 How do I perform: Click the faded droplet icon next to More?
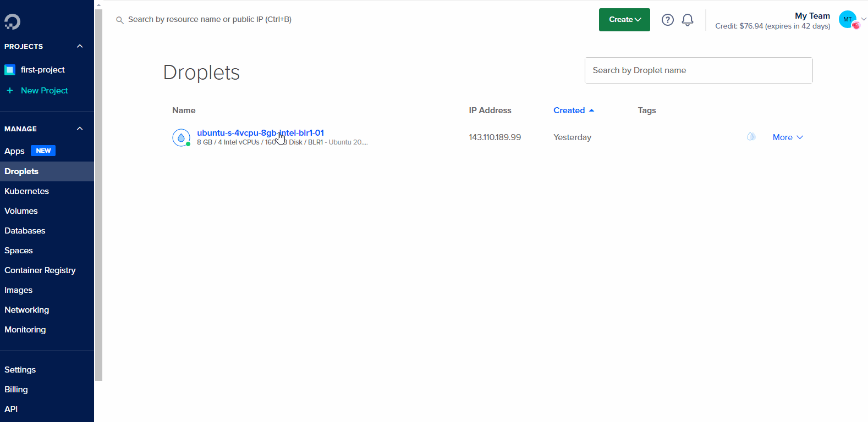point(751,137)
